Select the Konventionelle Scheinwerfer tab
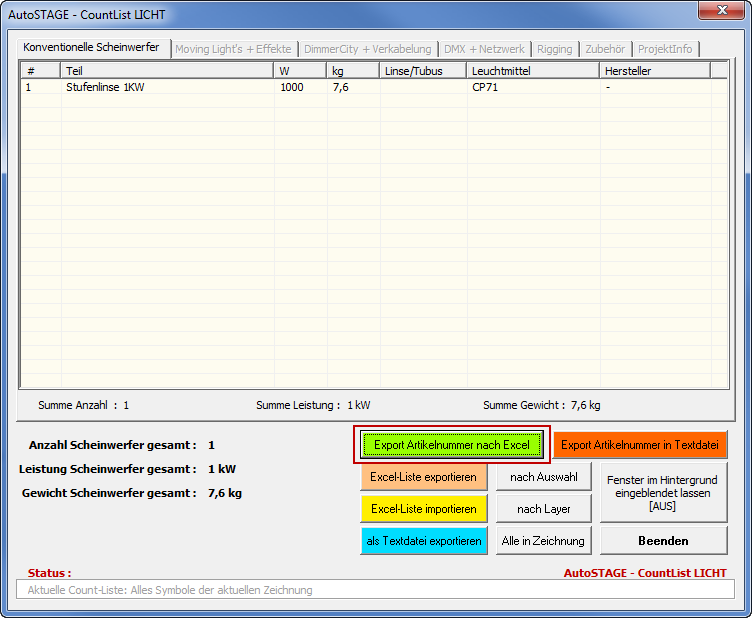Viewport: 752px width, 618px height. pos(91,48)
